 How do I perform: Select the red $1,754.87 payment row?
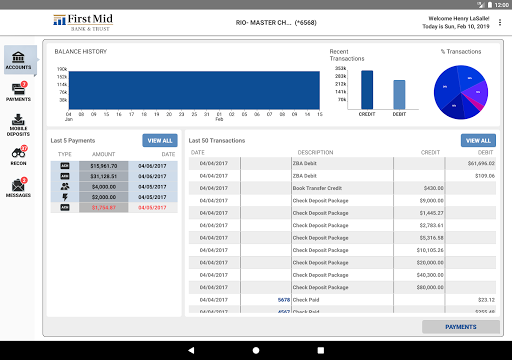pyautogui.click(x=114, y=207)
